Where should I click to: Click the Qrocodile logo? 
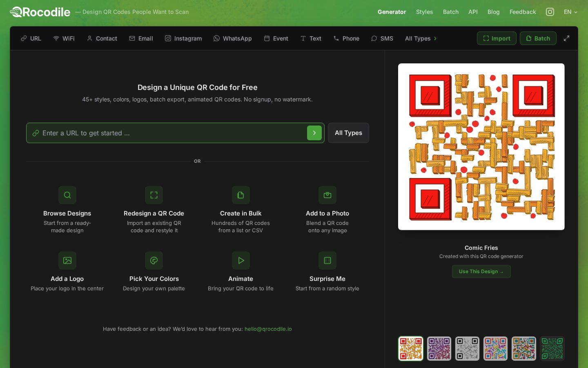40,12
